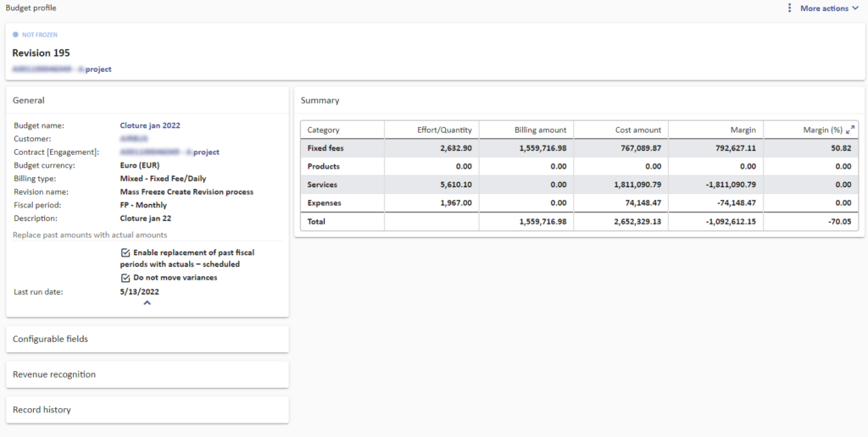Viewport: 868px width, 437px height.
Task: Open the project link under Revision 195
Action: click(62, 69)
